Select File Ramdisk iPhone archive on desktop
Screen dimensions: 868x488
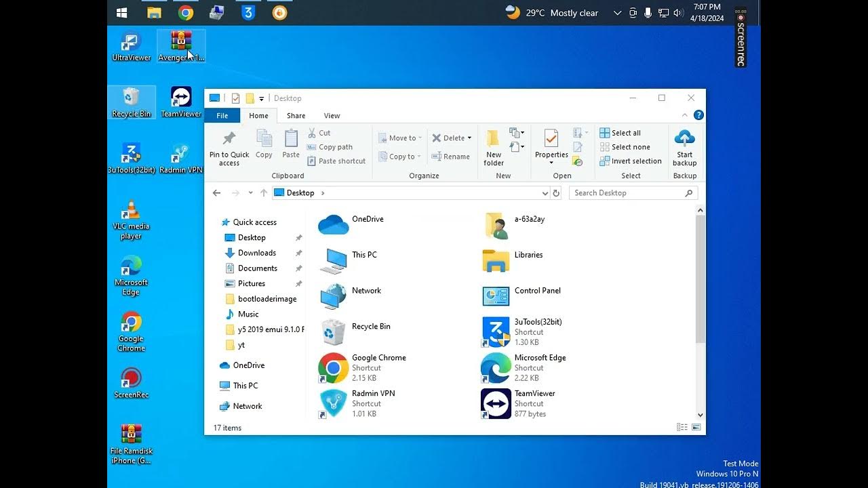click(131, 444)
